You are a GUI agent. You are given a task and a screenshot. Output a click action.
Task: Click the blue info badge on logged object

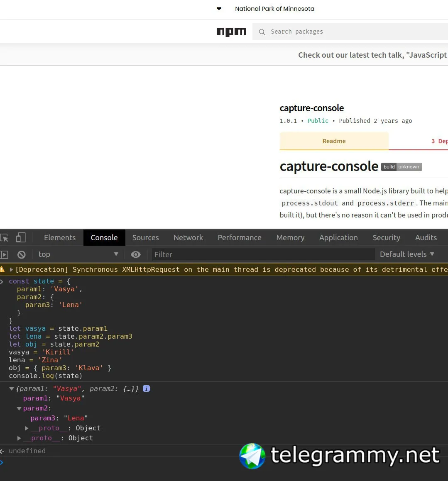point(147,389)
